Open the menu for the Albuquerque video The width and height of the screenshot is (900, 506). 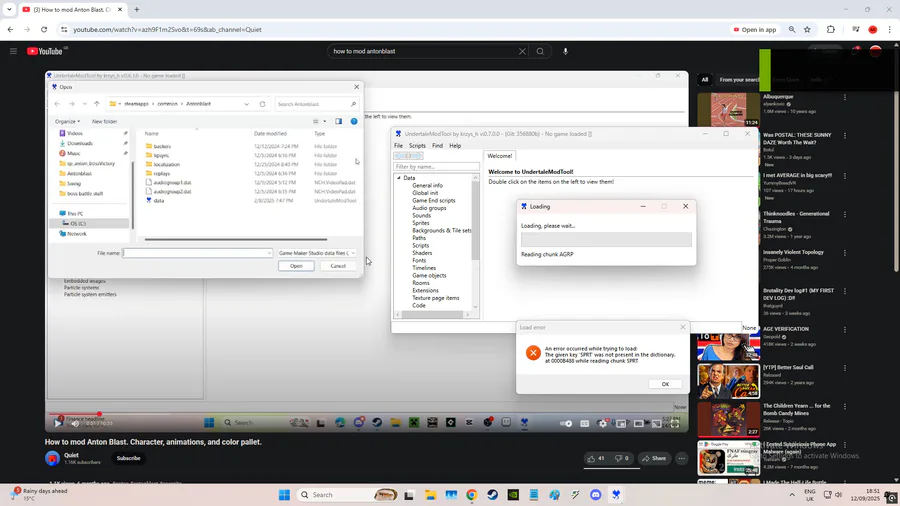tap(845, 98)
